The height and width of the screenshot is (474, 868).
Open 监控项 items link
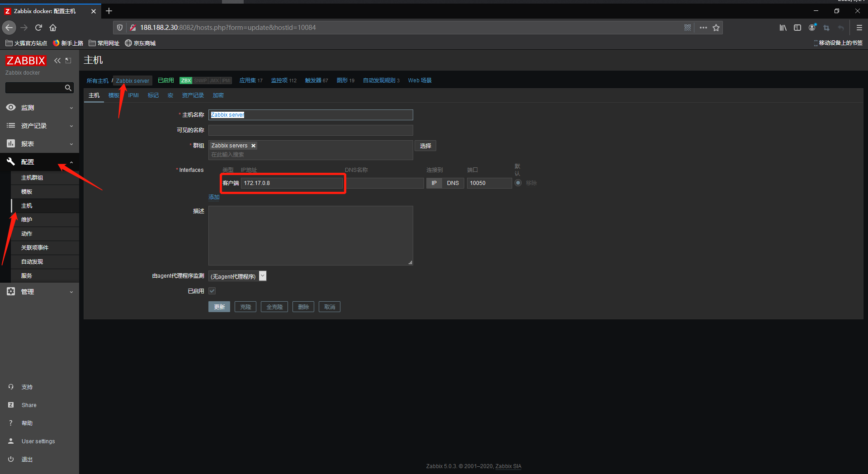click(x=279, y=81)
